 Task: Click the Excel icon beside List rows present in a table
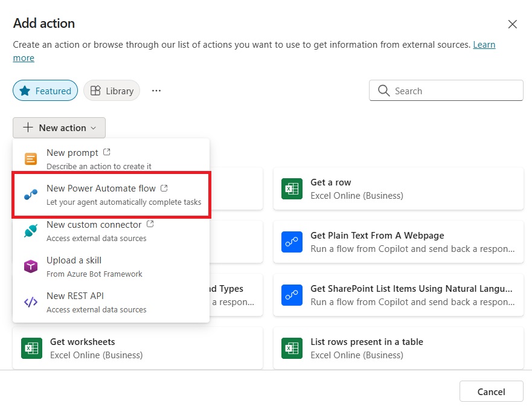coord(292,348)
